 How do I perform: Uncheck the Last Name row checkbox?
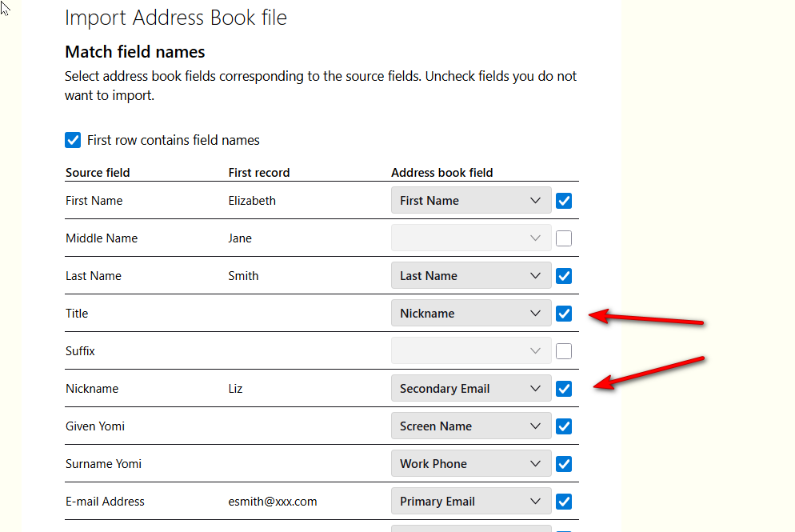[x=564, y=276]
